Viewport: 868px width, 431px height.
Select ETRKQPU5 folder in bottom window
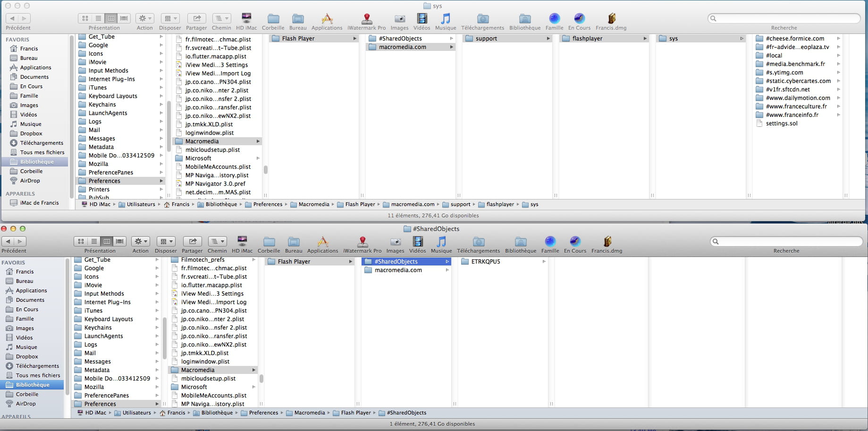tap(486, 262)
